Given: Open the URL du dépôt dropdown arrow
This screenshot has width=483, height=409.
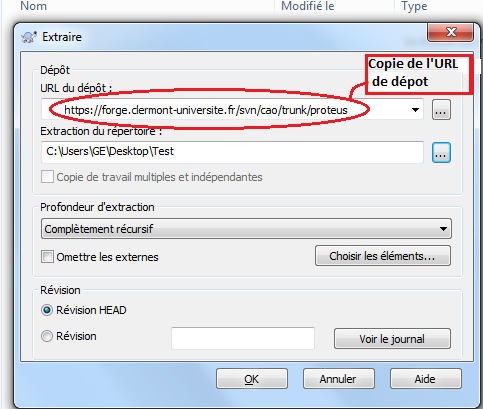Looking at the screenshot, I should 415,110.
